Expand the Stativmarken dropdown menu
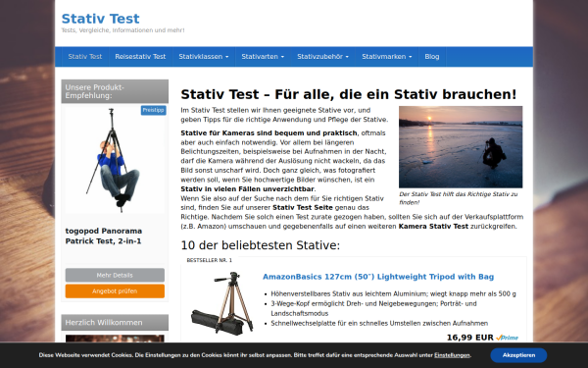Image resolution: width=588 pixels, height=368 pixels. click(x=387, y=57)
